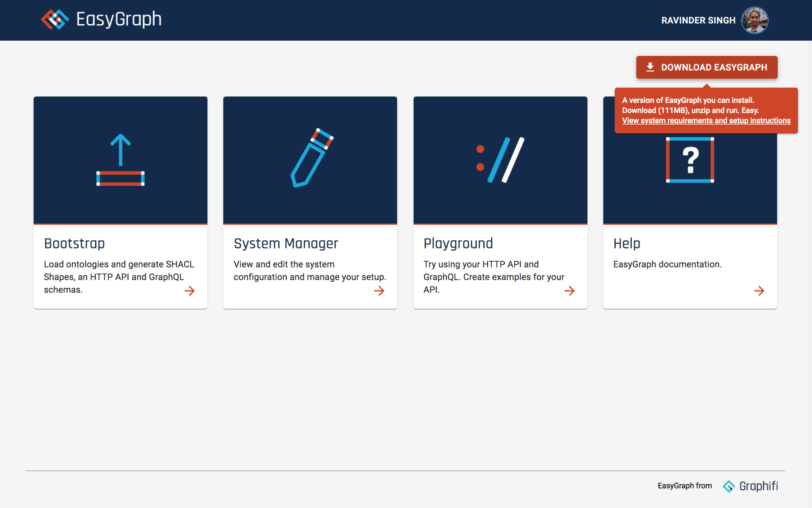Click the Help question mark icon
Image resolution: width=812 pixels, height=508 pixels.
(690, 160)
